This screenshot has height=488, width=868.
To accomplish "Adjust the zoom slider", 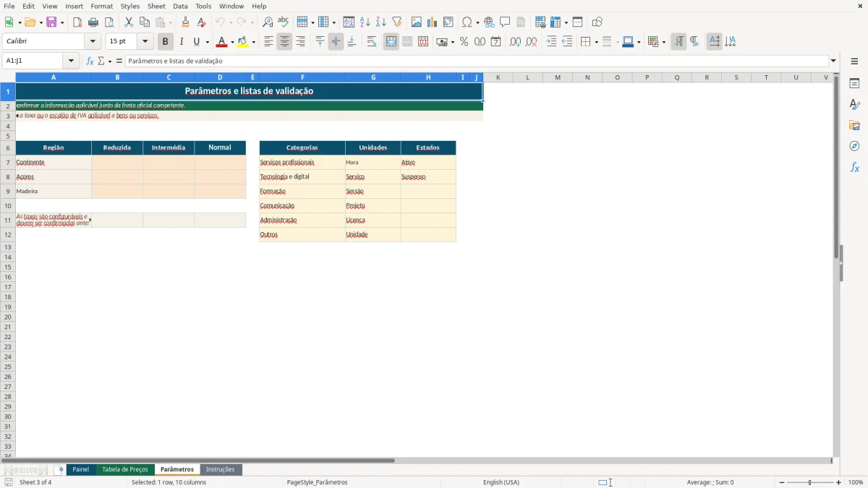I will [x=809, y=482].
